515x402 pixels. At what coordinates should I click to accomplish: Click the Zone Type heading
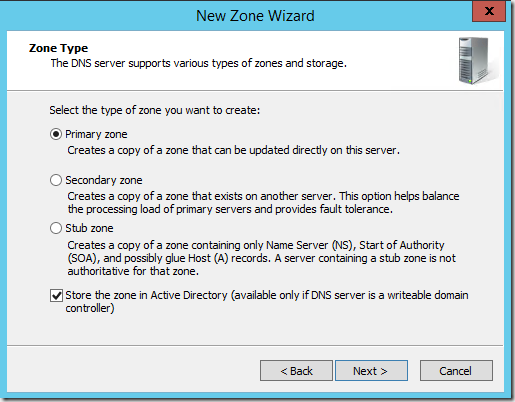[x=58, y=48]
